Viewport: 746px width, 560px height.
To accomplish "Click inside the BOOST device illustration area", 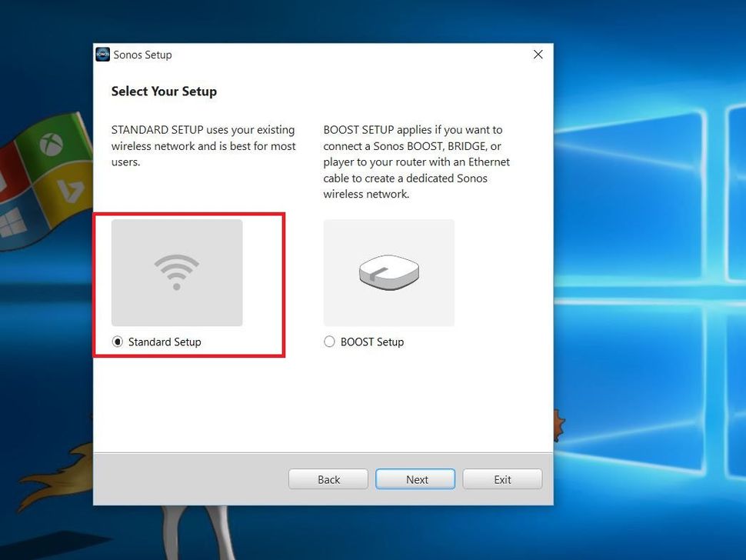I will [388, 272].
